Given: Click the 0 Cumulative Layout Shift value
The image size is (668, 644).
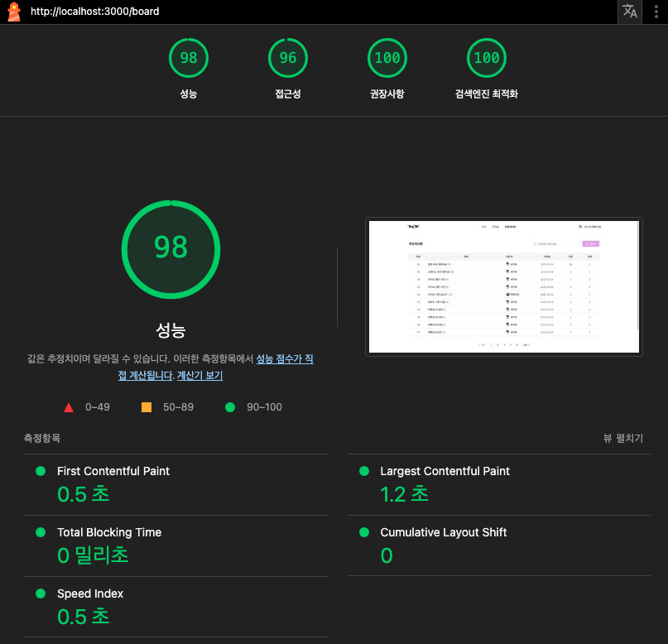Looking at the screenshot, I should point(387,555).
